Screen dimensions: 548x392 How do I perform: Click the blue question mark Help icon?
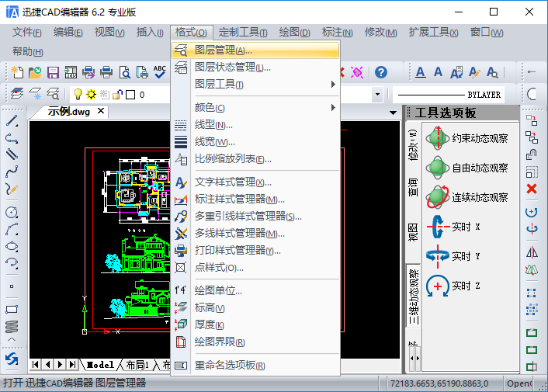click(x=381, y=72)
